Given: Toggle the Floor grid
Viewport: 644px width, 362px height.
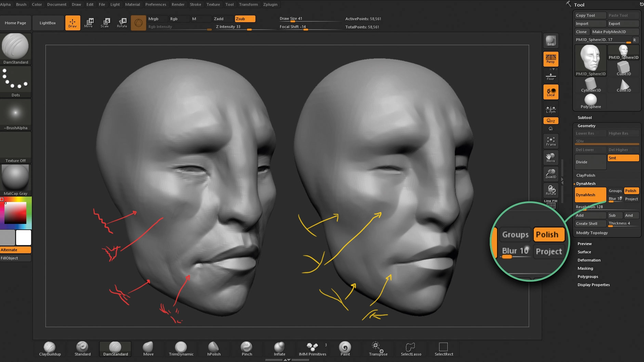Looking at the screenshot, I should pos(551,76).
